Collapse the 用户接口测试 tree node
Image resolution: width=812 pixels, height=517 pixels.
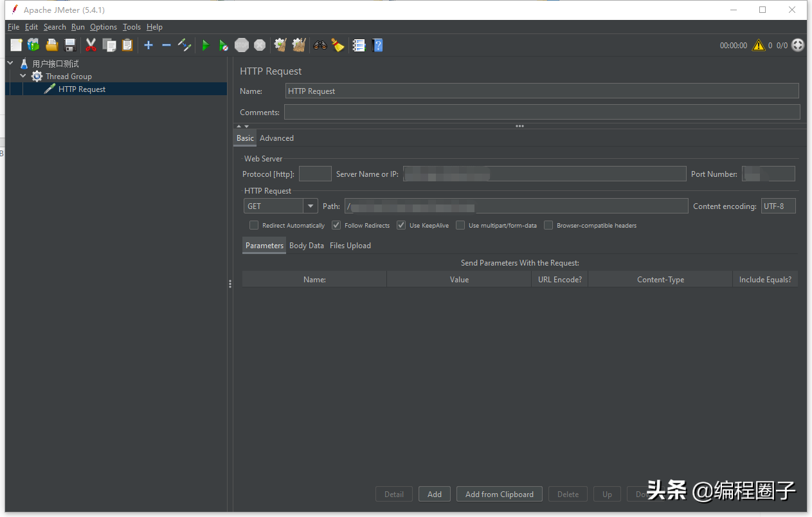pyautogui.click(x=10, y=63)
